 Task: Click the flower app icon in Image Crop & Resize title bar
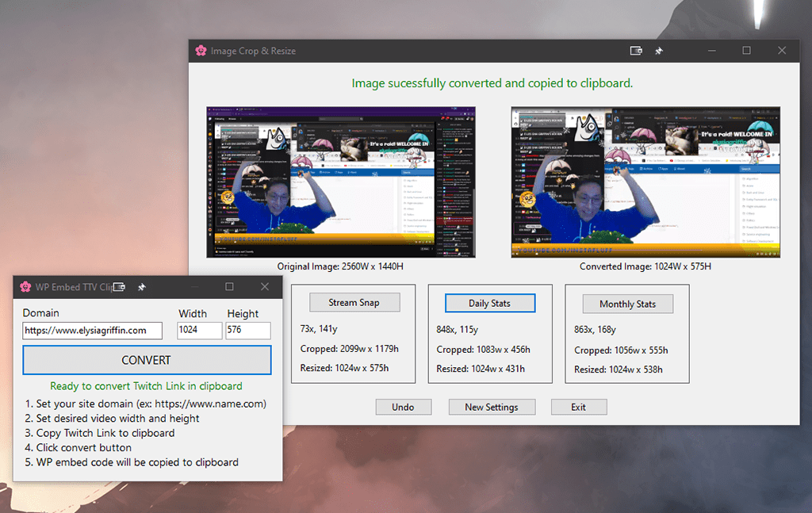(201, 51)
